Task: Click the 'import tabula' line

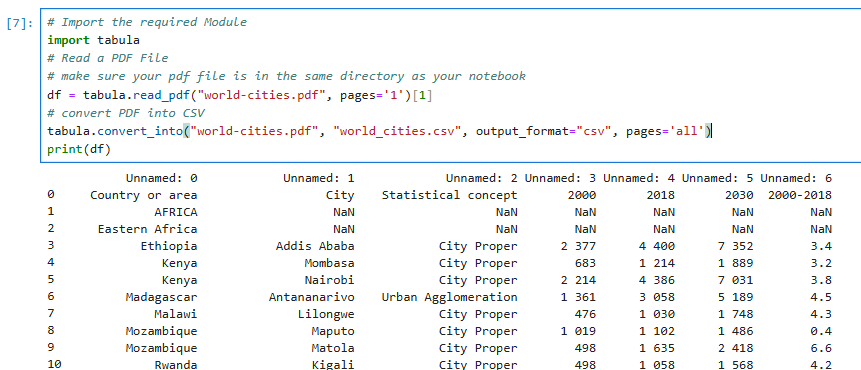Action: click(x=93, y=40)
